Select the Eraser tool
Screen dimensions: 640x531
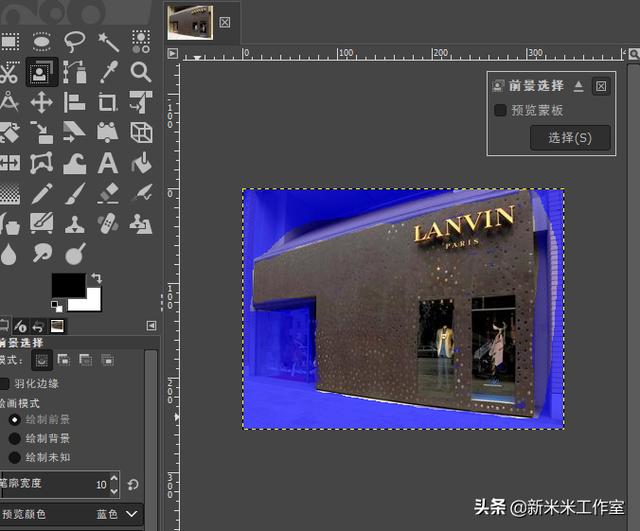(108, 193)
